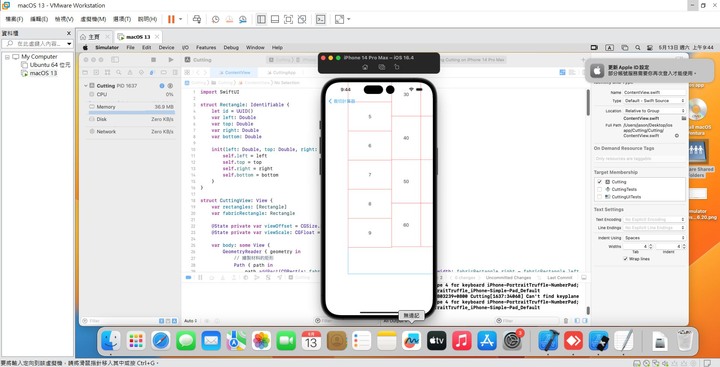Select macOS 13 VM in library
Image resolution: width=720 pixels, height=367 pixels.
click(39, 73)
